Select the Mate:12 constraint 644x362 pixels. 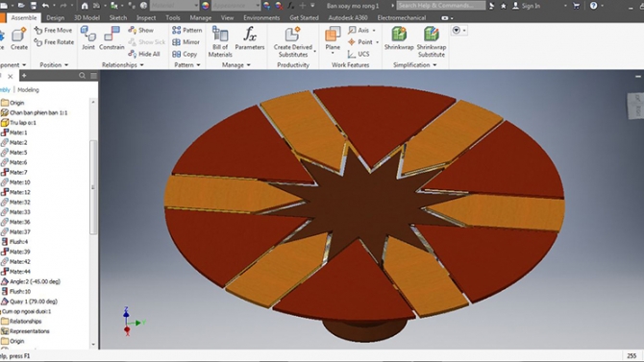[x=15, y=192]
